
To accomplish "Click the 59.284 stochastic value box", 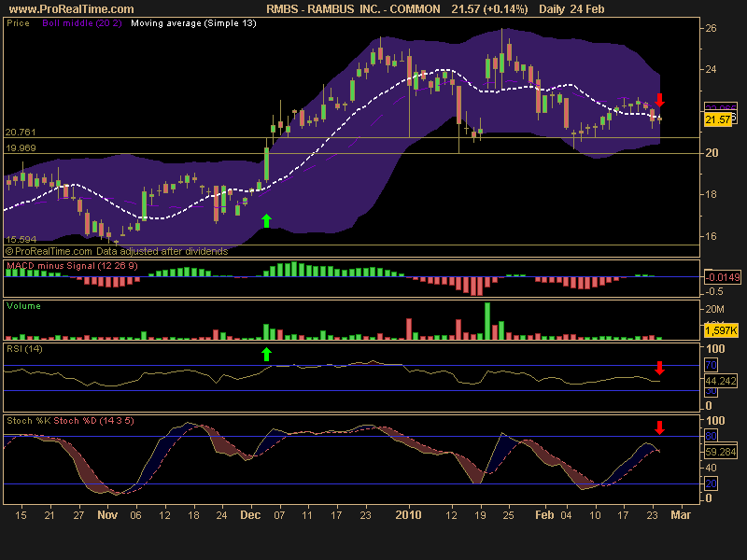I will (x=720, y=452).
